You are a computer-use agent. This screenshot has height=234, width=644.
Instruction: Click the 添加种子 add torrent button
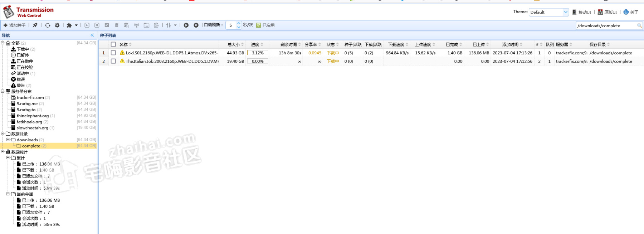tap(15, 25)
